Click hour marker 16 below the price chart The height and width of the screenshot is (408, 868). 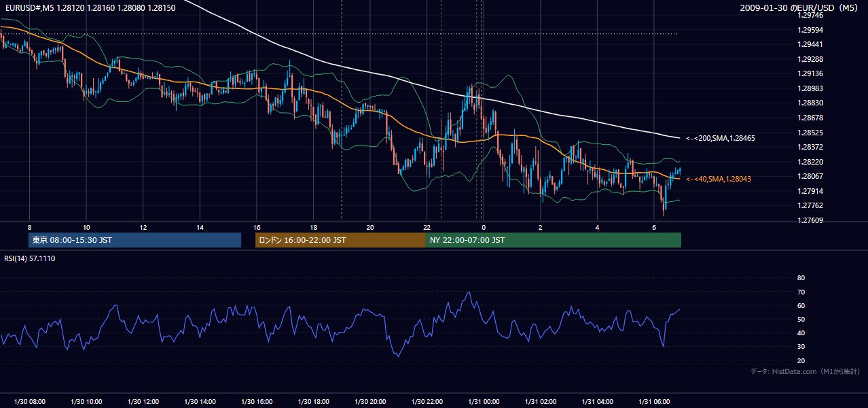[x=256, y=227]
